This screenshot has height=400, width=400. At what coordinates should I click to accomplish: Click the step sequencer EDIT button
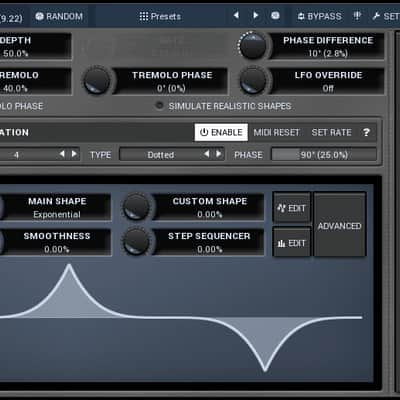click(x=292, y=243)
